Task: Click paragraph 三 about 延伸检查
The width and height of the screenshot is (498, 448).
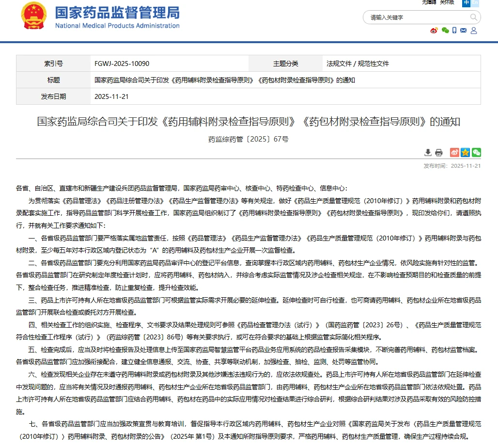Action: [249, 306]
